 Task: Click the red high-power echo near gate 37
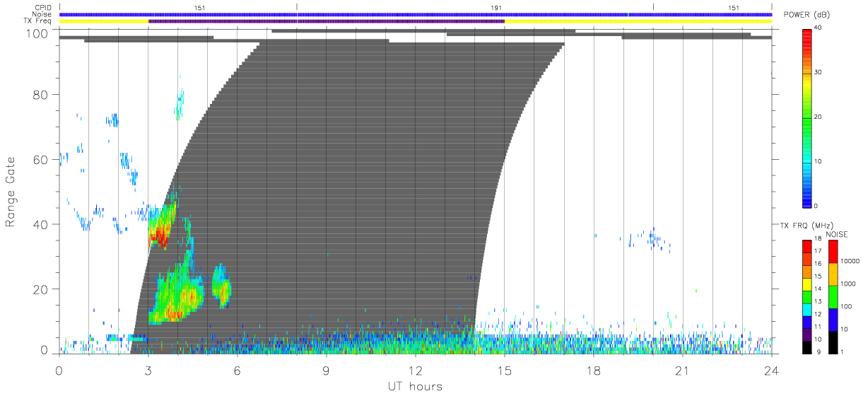coord(160,238)
